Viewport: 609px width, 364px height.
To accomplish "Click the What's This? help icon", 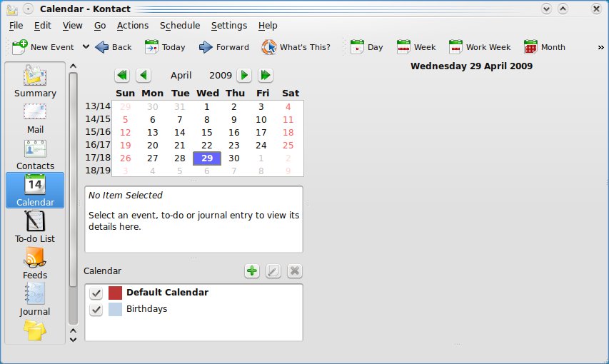I will [269, 47].
